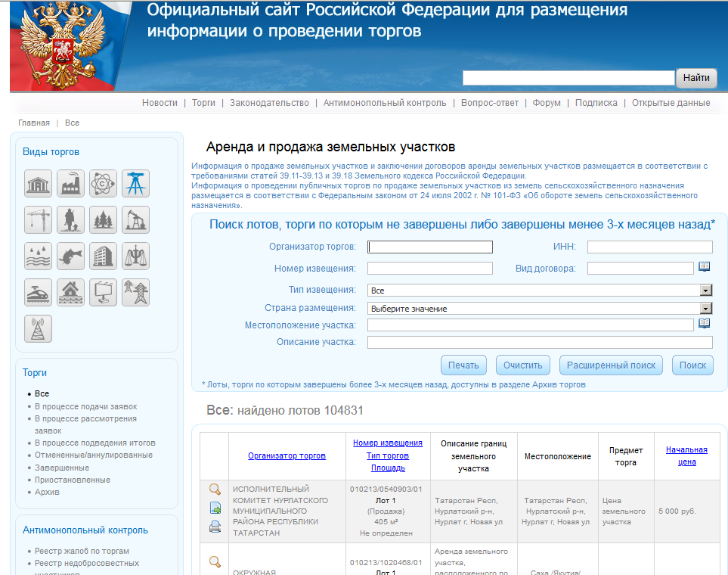Image resolution: width=728 pixels, height=575 pixels.
Task: Go to the Форум menu item
Action: (547, 103)
